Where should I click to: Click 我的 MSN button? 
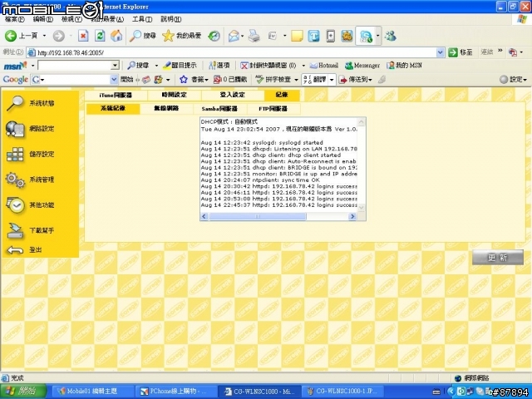(405, 65)
